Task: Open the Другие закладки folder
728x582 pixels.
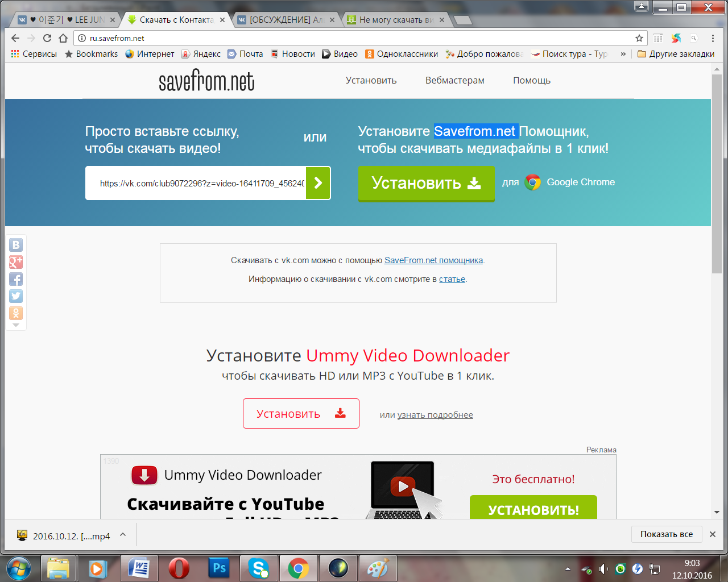Action: click(x=676, y=54)
